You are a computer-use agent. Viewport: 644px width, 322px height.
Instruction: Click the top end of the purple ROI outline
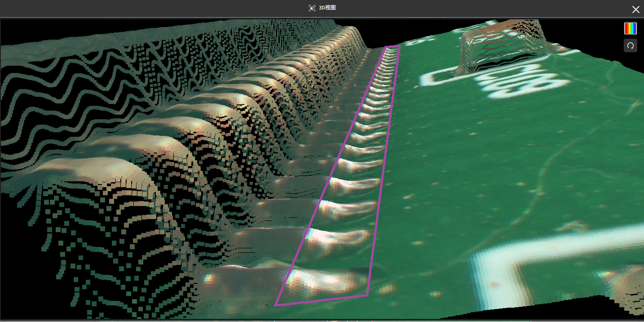click(393, 46)
